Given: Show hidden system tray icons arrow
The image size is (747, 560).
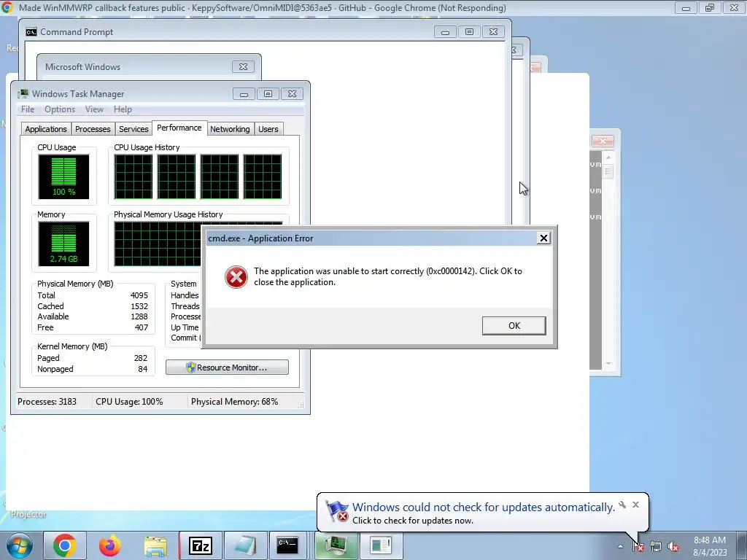Looking at the screenshot, I should point(620,547).
